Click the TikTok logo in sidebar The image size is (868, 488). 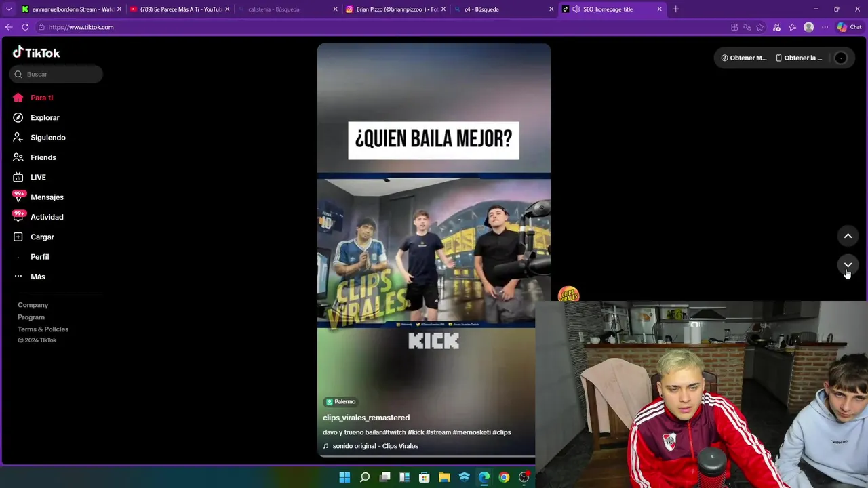(x=36, y=52)
